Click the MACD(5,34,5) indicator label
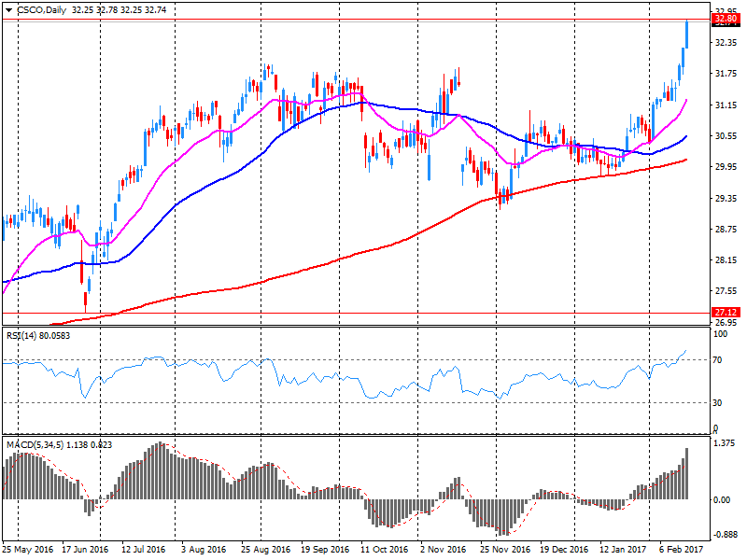The image size is (747, 560). pos(59,445)
